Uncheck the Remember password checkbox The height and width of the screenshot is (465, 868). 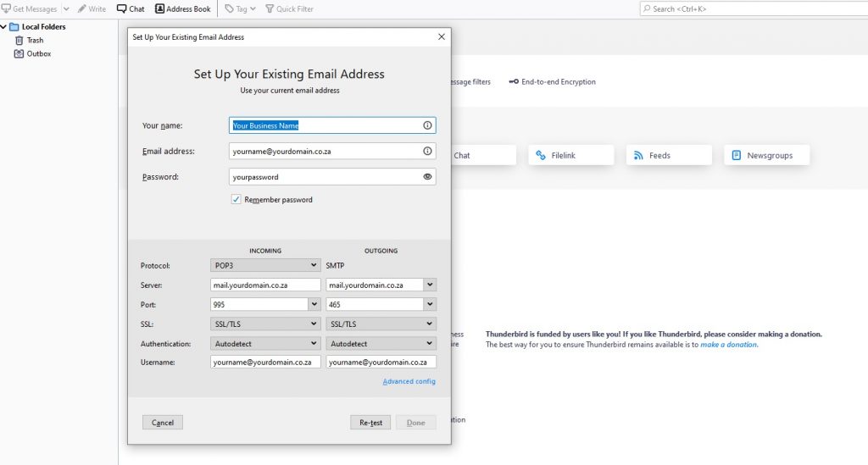pos(236,200)
